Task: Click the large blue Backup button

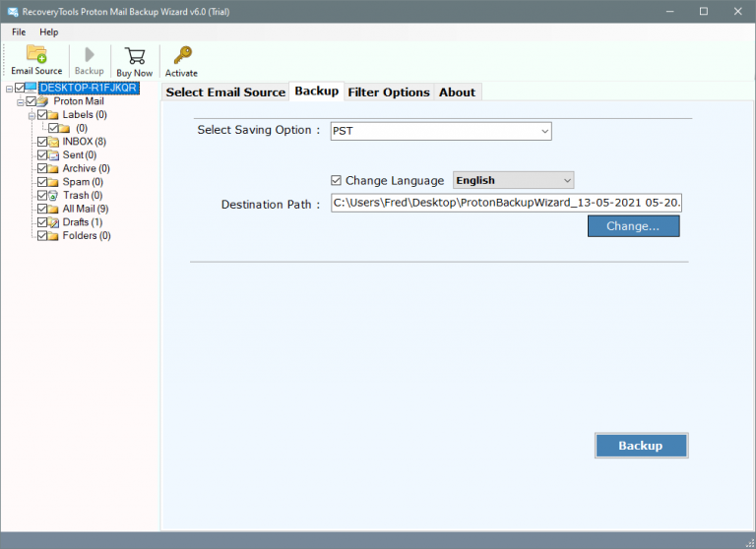Action: click(x=641, y=446)
